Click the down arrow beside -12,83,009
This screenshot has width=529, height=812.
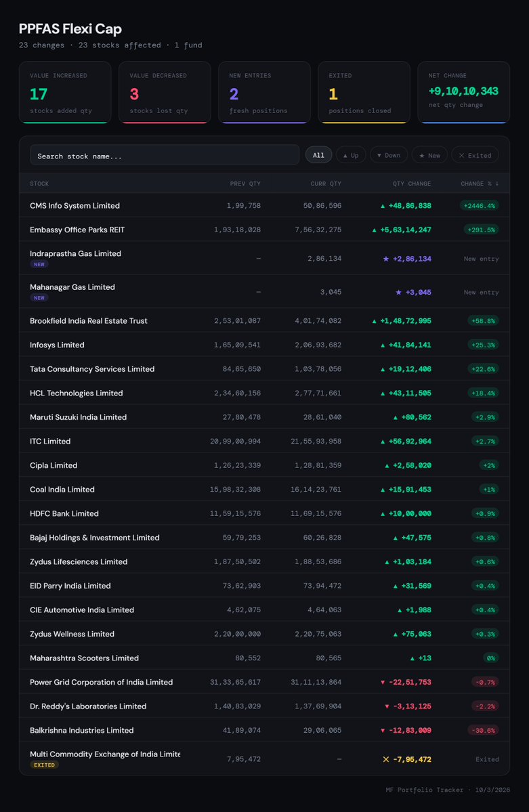[x=383, y=731]
